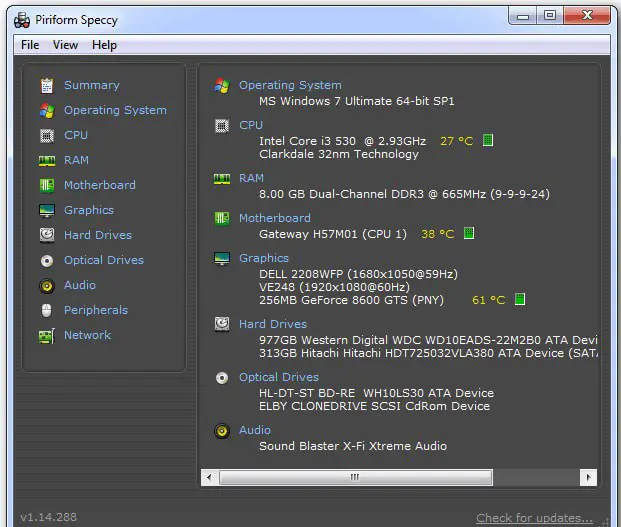Click the green CPU temperature indicator
This screenshot has width=621, height=527.
[x=488, y=140]
